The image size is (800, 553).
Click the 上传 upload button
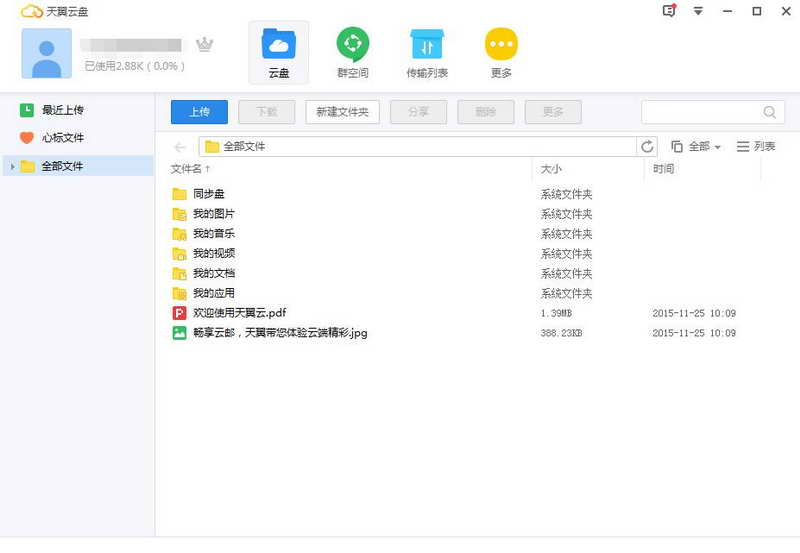coord(199,112)
